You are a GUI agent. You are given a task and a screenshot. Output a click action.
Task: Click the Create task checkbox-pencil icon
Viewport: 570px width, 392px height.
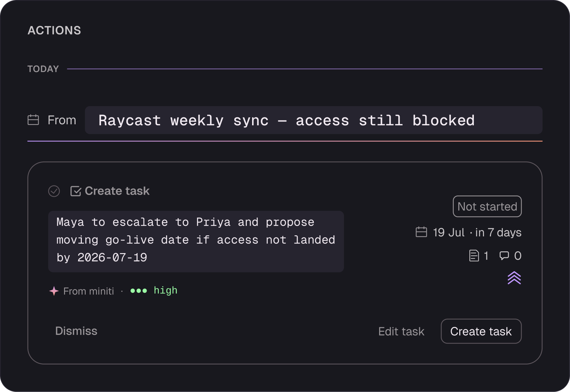(76, 191)
